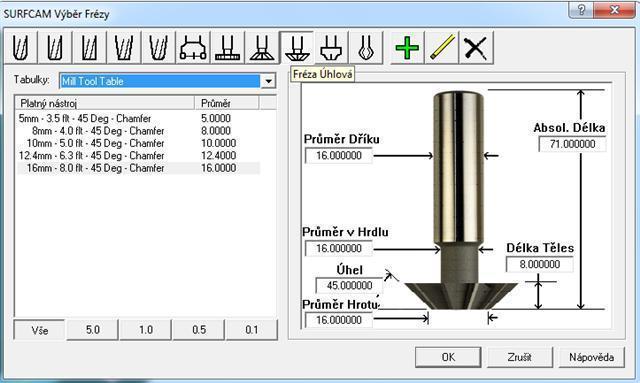Image resolution: width=640 pixels, height=383 pixels.
Task: Select the 10mm 45 Deg Chamfer tool
Action: tap(138, 143)
